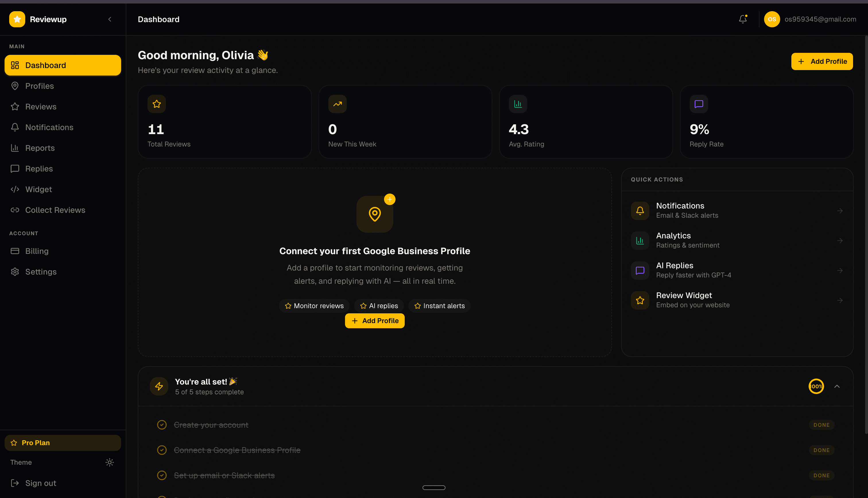Viewport: 868px width, 498px height.
Task: Select the Reports chart icon
Action: point(15,148)
